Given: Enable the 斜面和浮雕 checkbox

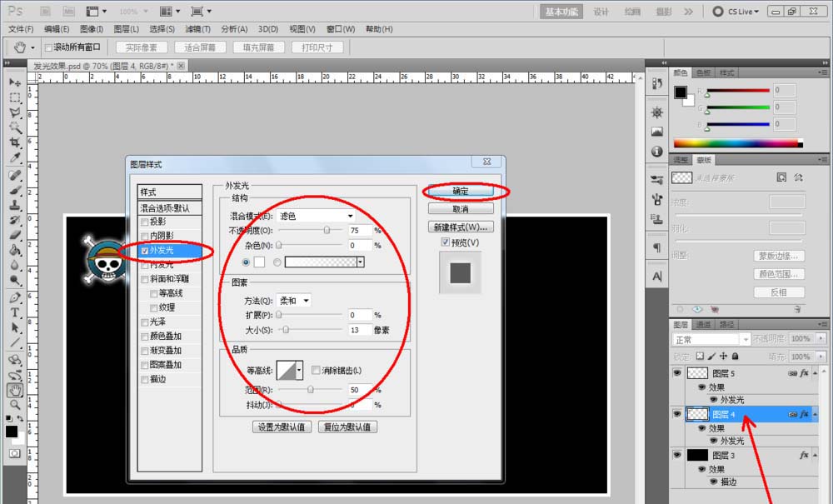Looking at the screenshot, I should (144, 279).
